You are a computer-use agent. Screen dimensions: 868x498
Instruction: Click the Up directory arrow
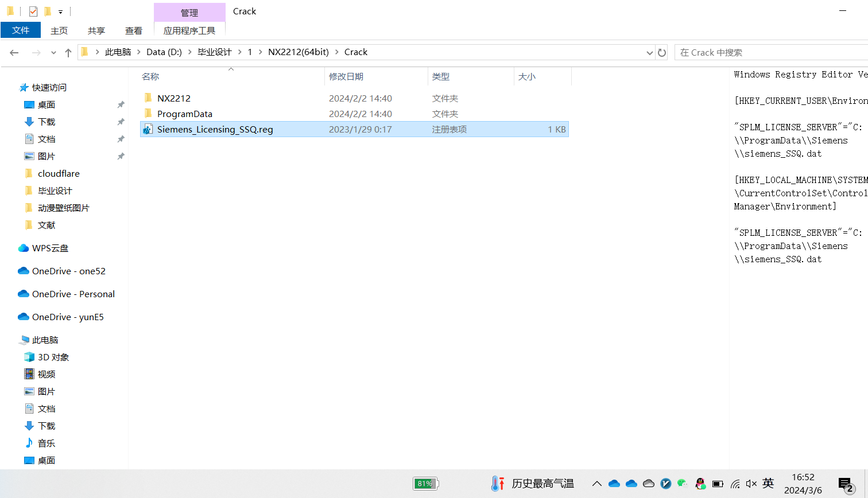pyautogui.click(x=68, y=53)
